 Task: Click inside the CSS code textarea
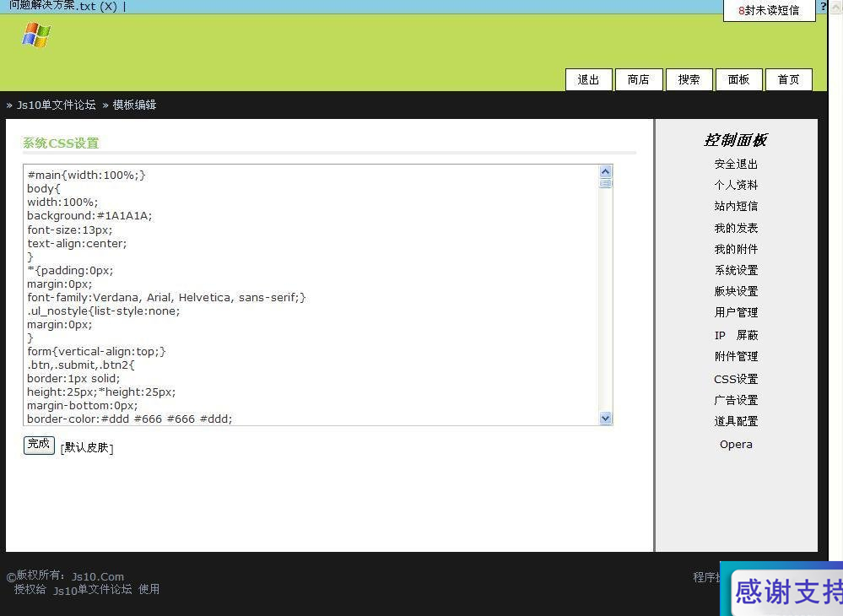[311, 295]
